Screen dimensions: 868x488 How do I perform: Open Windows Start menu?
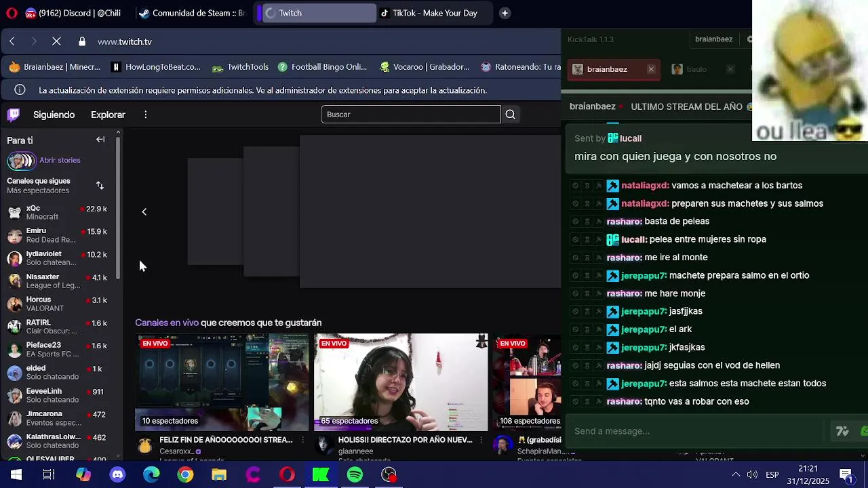click(16, 475)
